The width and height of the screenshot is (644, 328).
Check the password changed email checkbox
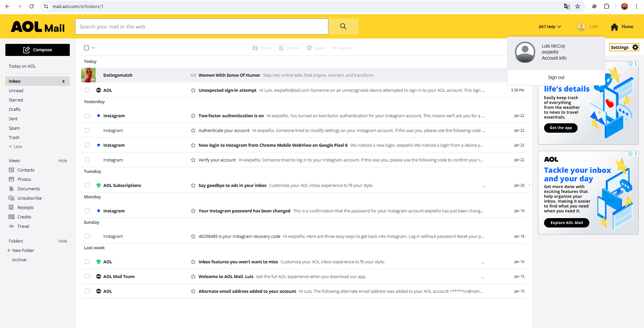coord(87,211)
